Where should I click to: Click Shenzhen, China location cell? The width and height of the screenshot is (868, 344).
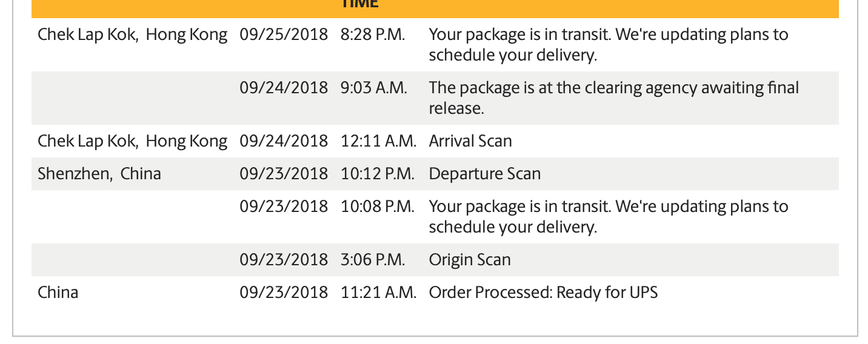[99, 174]
